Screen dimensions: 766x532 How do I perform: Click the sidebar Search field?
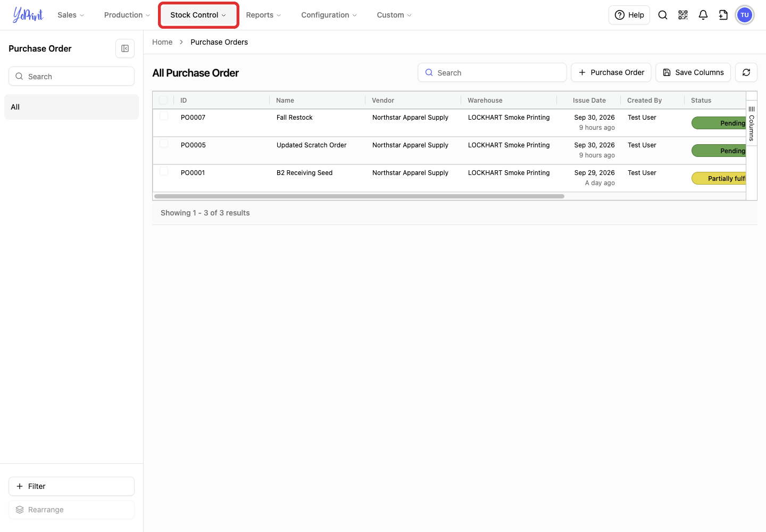click(x=71, y=76)
